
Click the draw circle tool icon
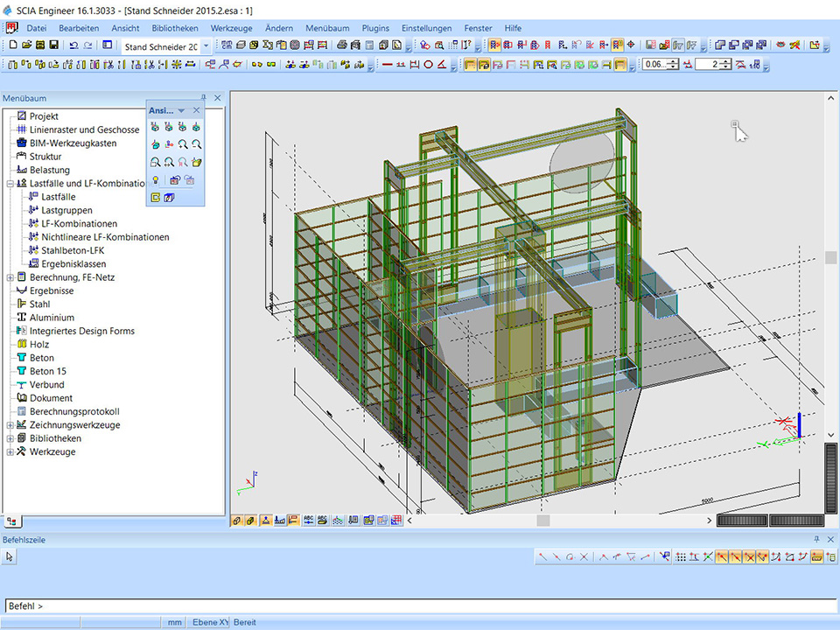[428, 64]
